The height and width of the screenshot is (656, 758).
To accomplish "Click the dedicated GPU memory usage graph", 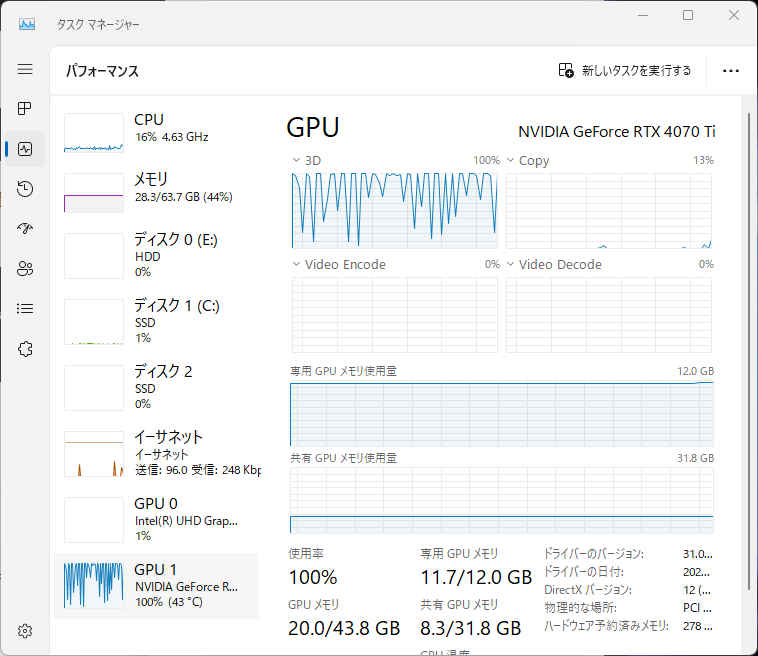I will [501, 413].
